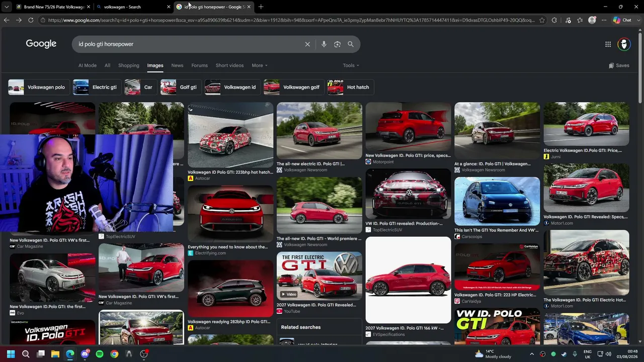Filter images by 'Hot hatch' chip
The height and width of the screenshot is (362, 644).
[x=350, y=87]
